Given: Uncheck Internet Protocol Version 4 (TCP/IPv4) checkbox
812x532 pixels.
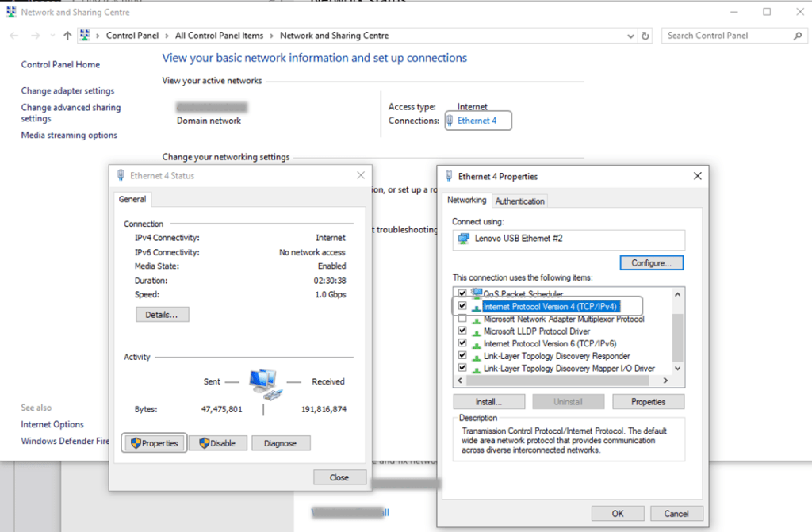Looking at the screenshot, I should [462, 306].
